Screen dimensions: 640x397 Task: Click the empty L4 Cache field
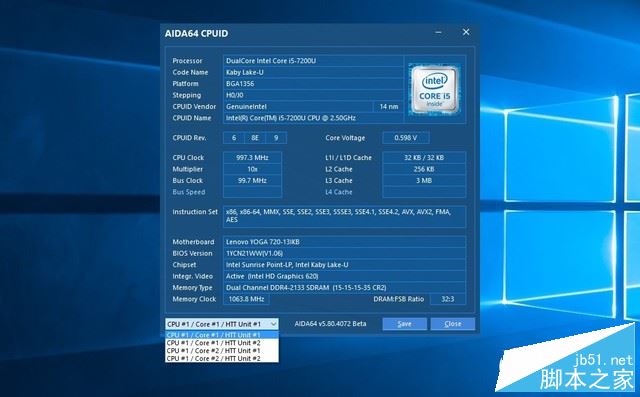point(424,192)
